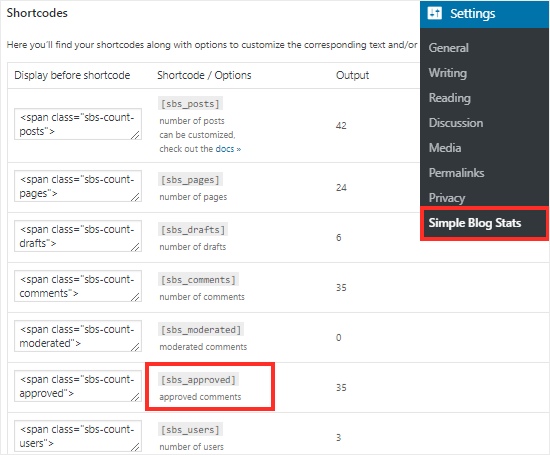Image resolution: width=550 pixels, height=455 pixels.
Task: Click the sbs-count-moderated text field
Action: point(78,336)
